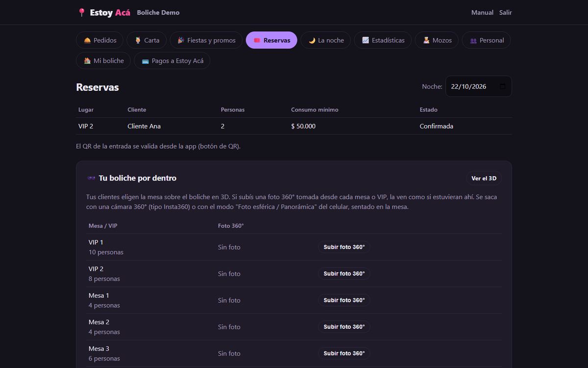Upload 360° photo for VIP 2

pyautogui.click(x=344, y=273)
